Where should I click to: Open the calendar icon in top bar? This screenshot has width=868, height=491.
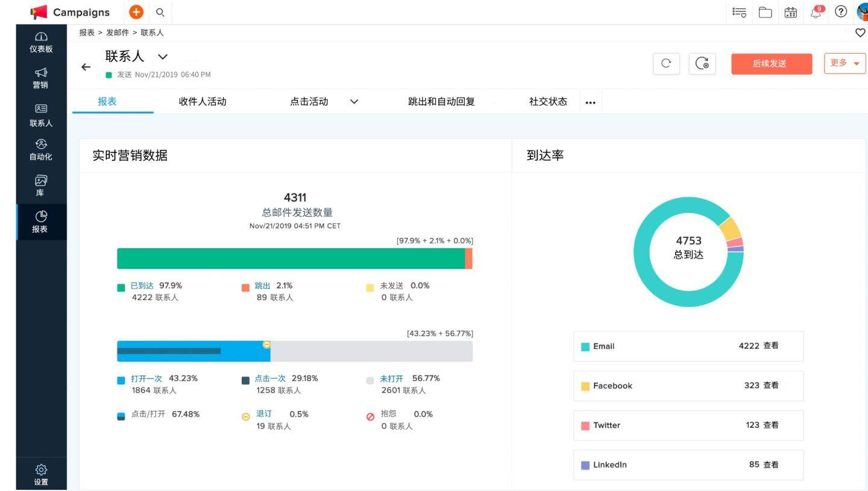tap(791, 11)
